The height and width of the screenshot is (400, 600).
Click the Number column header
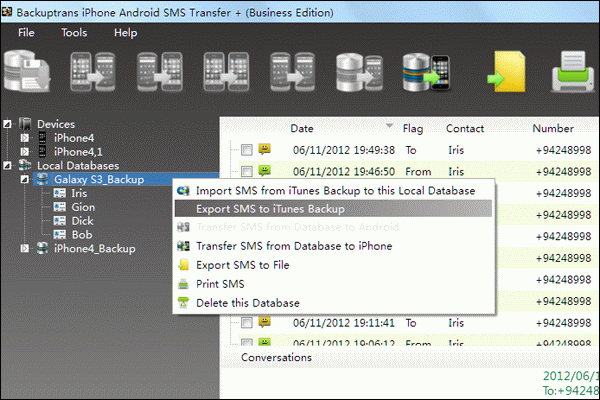pyautogui.click(x=553, y=128)
